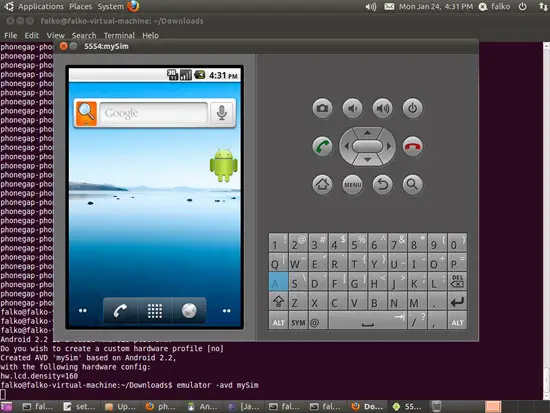Toggle the left ALT key on keyboard
Image resolution: width=550 pixels, height=413 pixels.
pos(279,322)
